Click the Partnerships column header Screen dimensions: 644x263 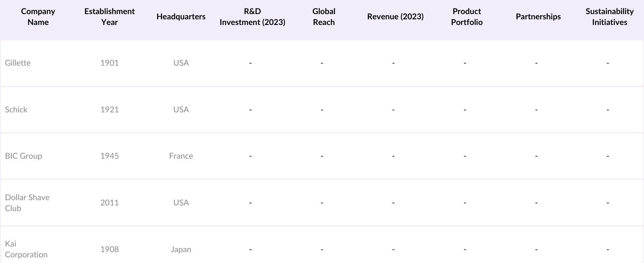pyautogui.click(x=538, y=17)
